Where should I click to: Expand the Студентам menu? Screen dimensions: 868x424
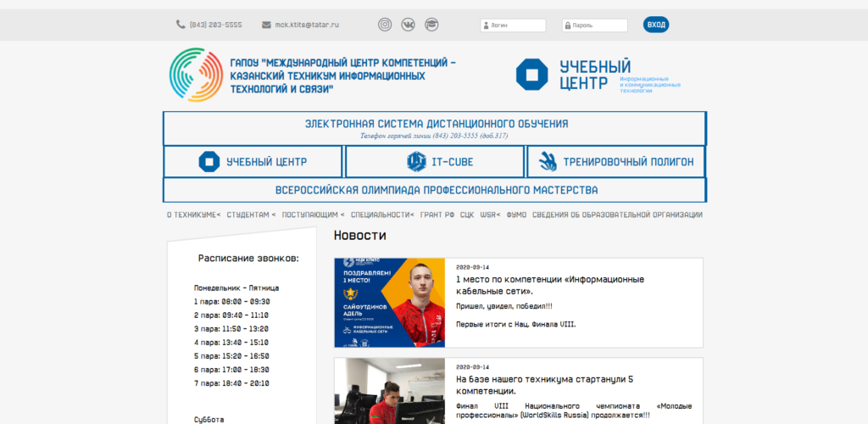[x=251, y=215]
